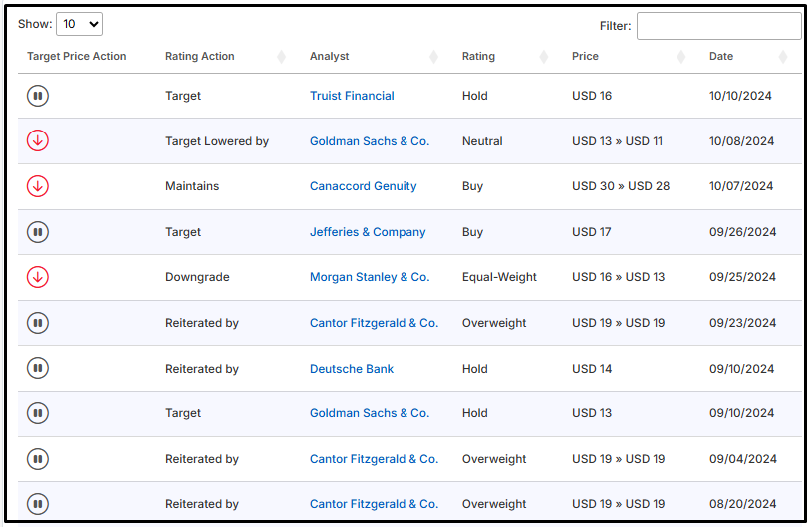Screen dimensions: 812x527
Task: Click pause icon dated 09/23/2024
Action: pyautogui.click(x=38, y=323)
